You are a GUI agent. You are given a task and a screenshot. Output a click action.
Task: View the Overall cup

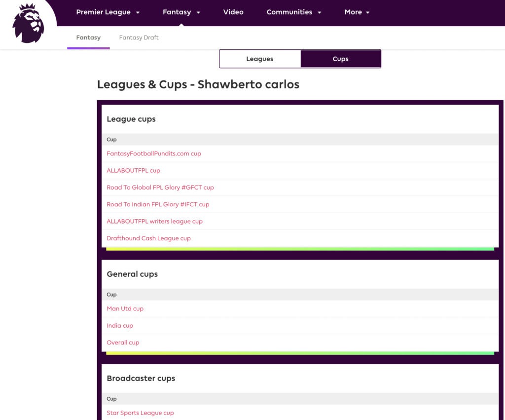pos(123,343)
